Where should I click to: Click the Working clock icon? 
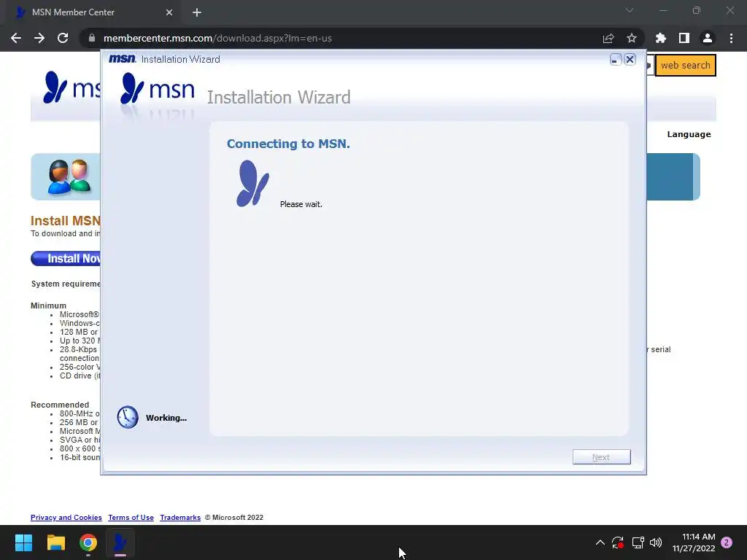click(128, 417)
